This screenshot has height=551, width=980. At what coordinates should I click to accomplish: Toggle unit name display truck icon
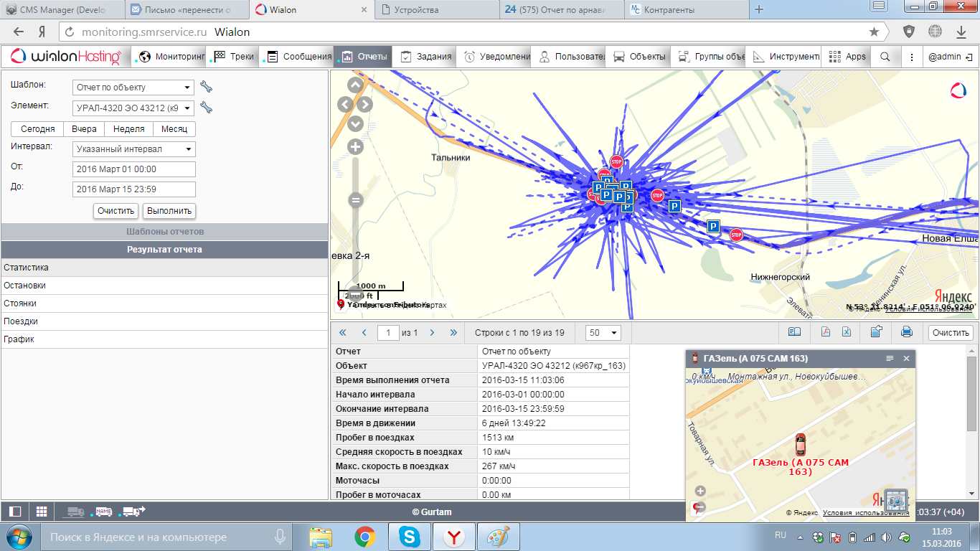tap(103, 512)
